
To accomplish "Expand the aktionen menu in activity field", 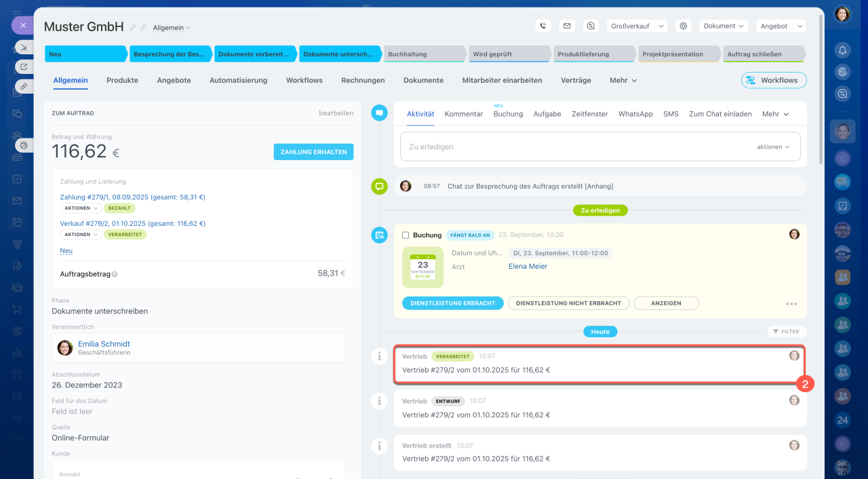I will pyautogui.click(x=773, y=147).
